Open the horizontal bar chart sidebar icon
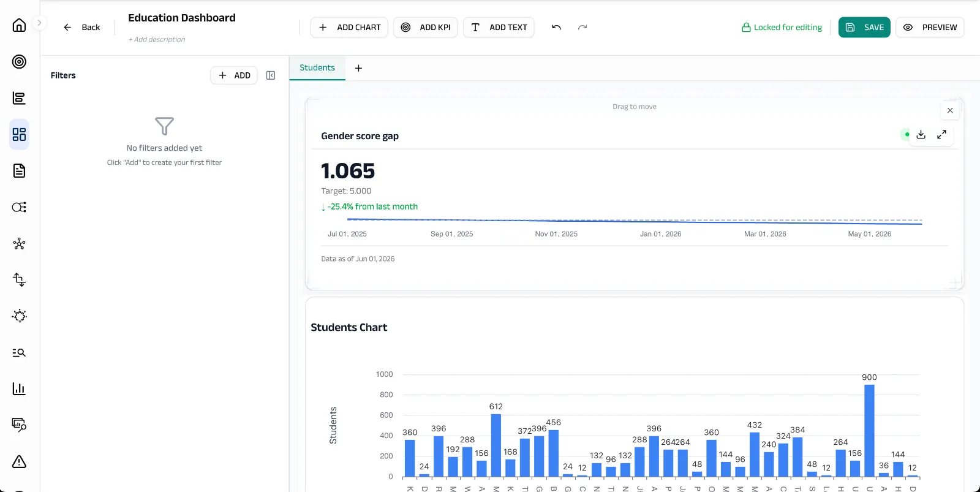The image size is (980, 492). tap(19, 98)
